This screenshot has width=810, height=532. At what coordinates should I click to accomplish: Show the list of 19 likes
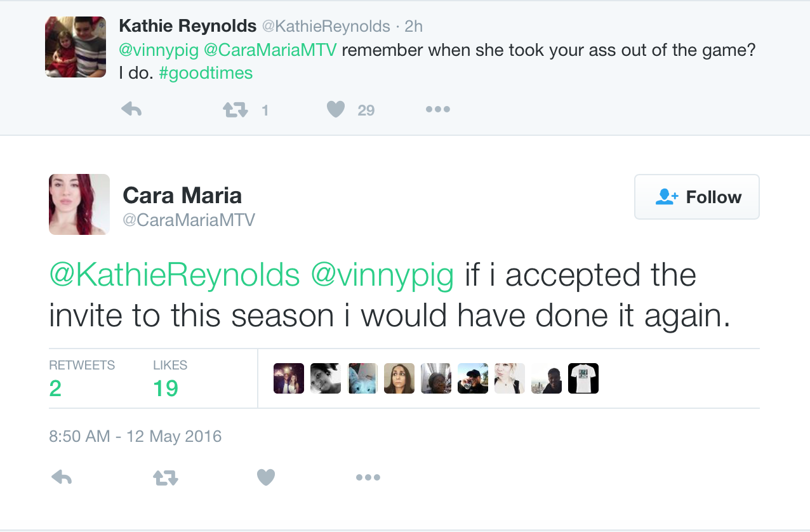click(170, 378)
